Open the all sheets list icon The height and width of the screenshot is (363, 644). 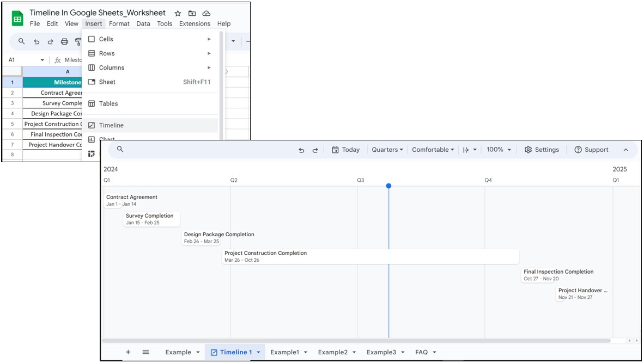click(x=145, y=352)
